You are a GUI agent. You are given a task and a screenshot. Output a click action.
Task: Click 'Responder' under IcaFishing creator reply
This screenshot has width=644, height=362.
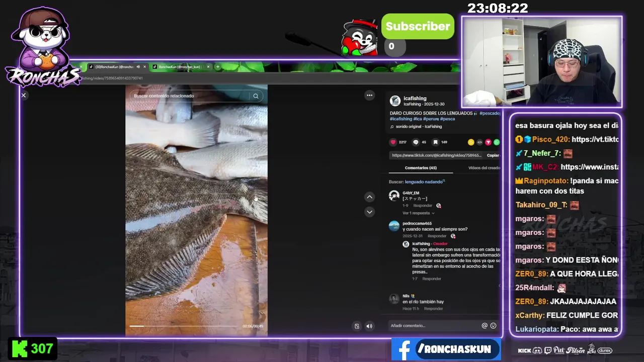pos(432,279)
